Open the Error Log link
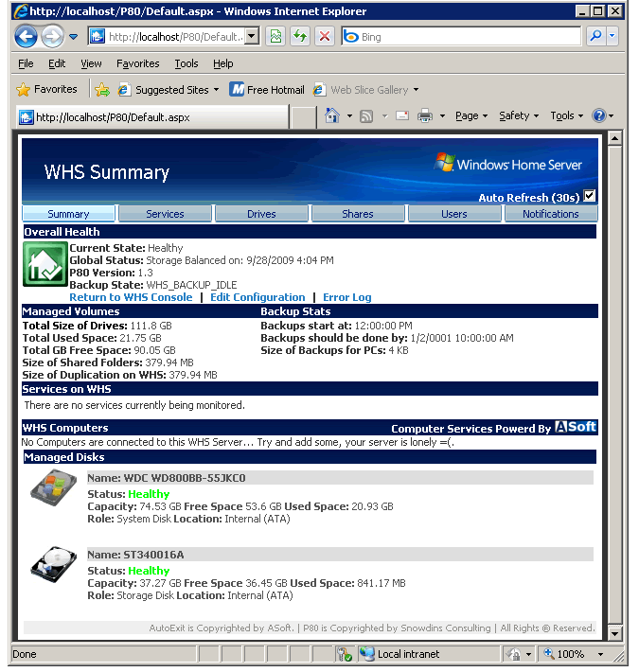This screenshot has width=639, height=672. (347, 297)
